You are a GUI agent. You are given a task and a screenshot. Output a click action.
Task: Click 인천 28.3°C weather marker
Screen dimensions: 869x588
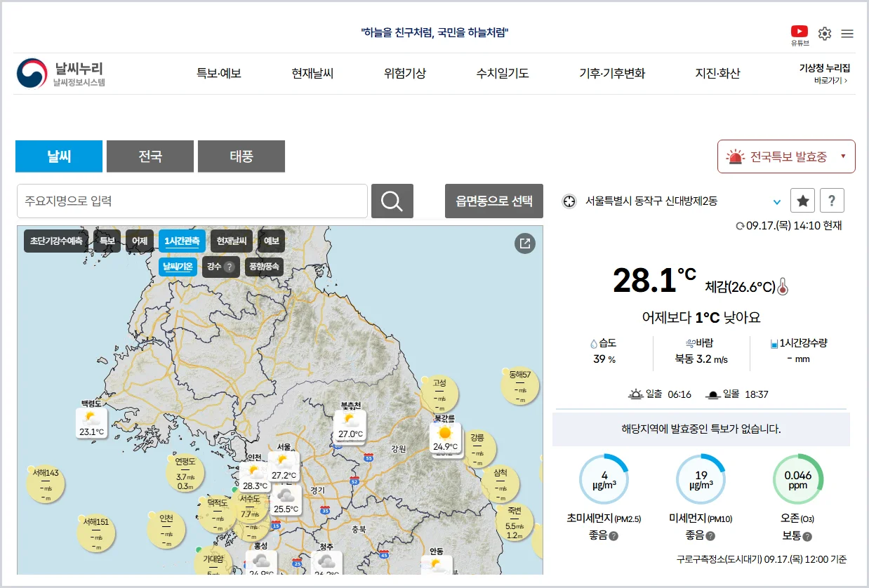(255, 477)
